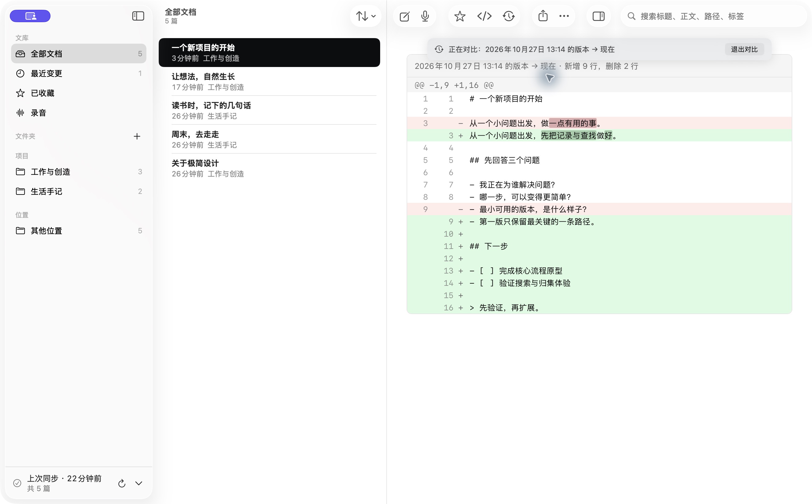Select document 关于极简设计
This screenshot has width=812, height=504.
click(269, 168)
